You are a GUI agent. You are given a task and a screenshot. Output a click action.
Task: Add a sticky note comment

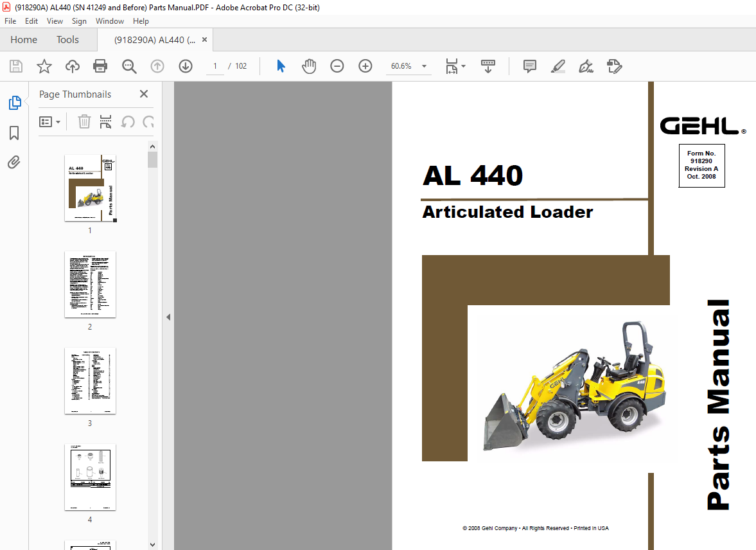coord(530,66)
